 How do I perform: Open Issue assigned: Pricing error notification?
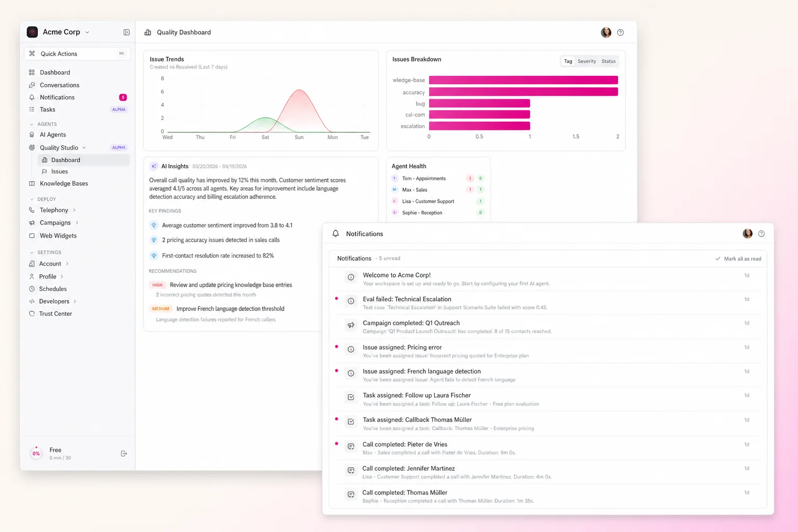point(548,351)
